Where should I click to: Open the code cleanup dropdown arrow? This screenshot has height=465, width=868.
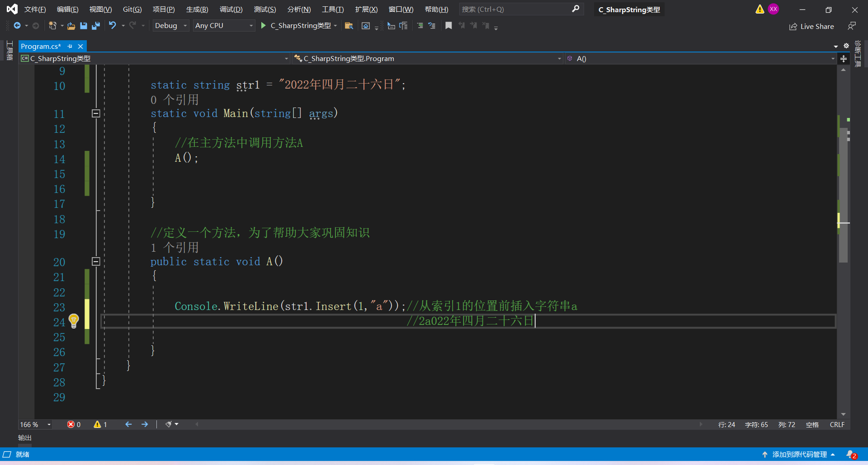pyautogui.click(x=177, y=424)
